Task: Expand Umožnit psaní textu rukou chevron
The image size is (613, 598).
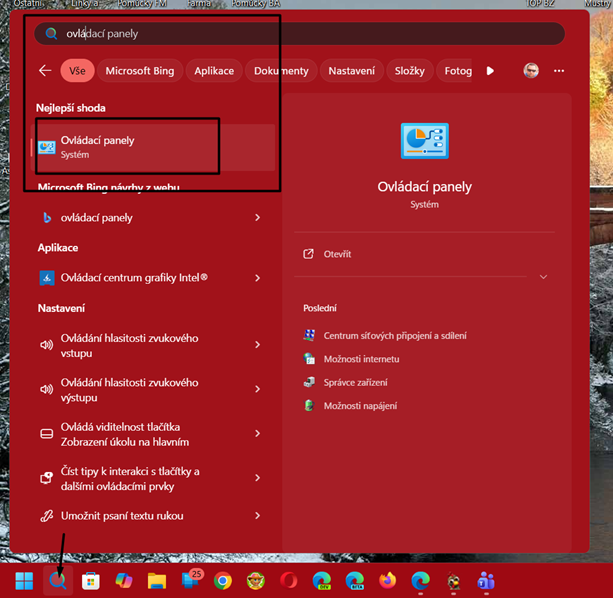Action: tap(257, 516)
